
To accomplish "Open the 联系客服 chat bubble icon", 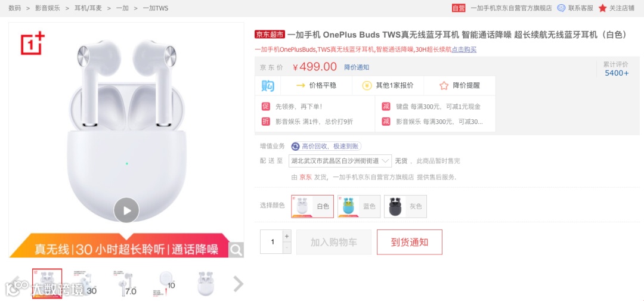I will [x=561, y=8].
